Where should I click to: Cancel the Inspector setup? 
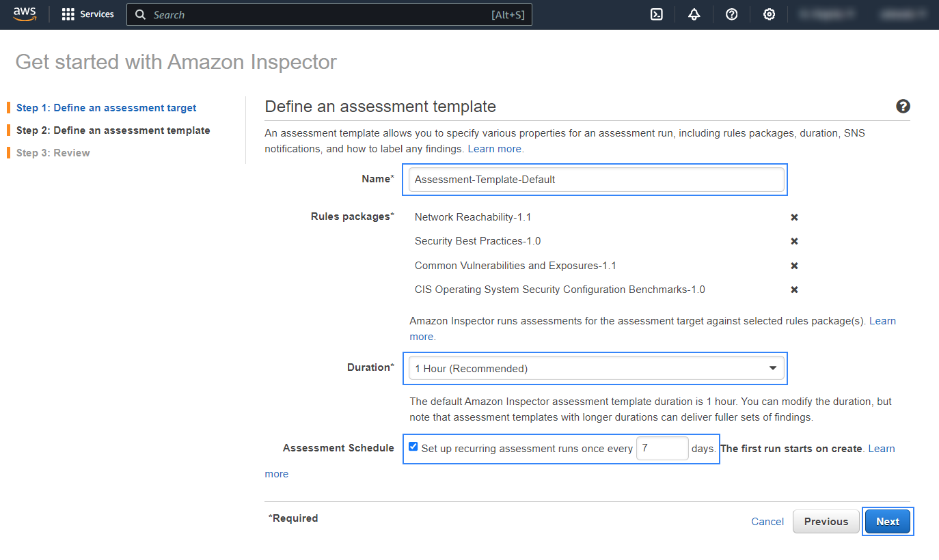[x=767, y=522]
